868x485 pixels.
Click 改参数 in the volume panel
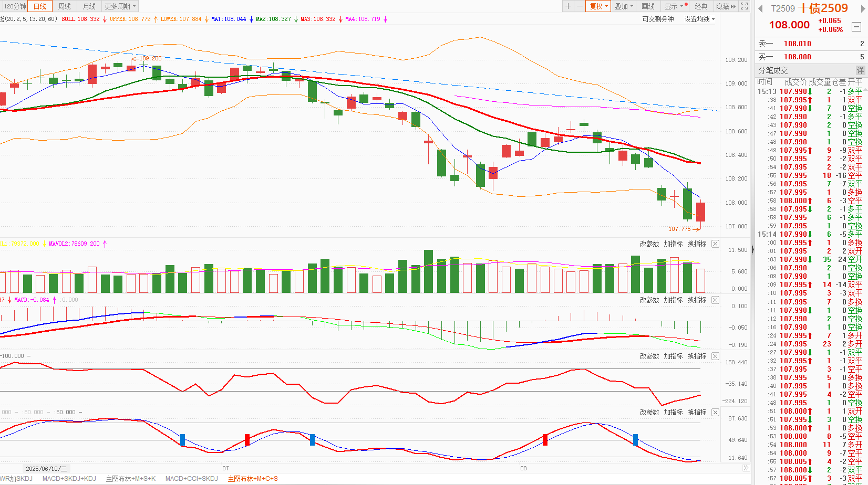[x=649, y=244]
